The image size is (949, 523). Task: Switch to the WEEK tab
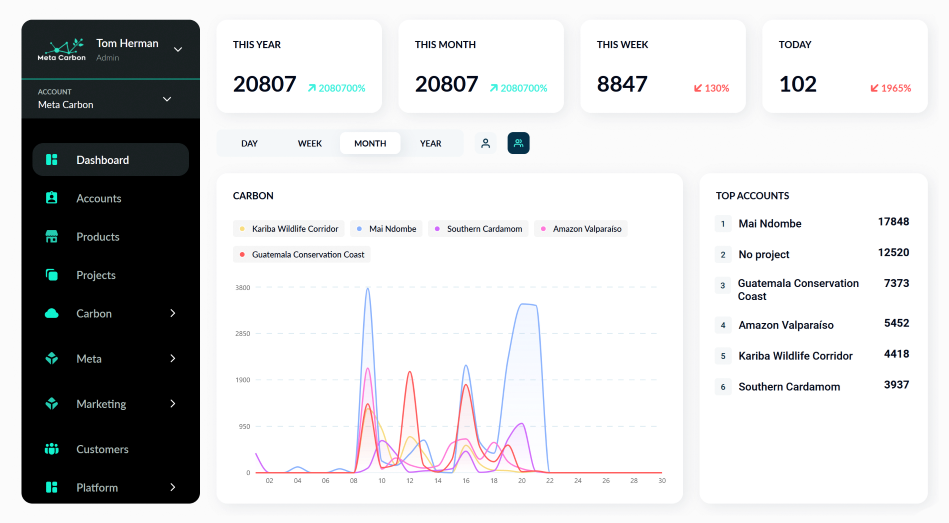coord(309,143)
